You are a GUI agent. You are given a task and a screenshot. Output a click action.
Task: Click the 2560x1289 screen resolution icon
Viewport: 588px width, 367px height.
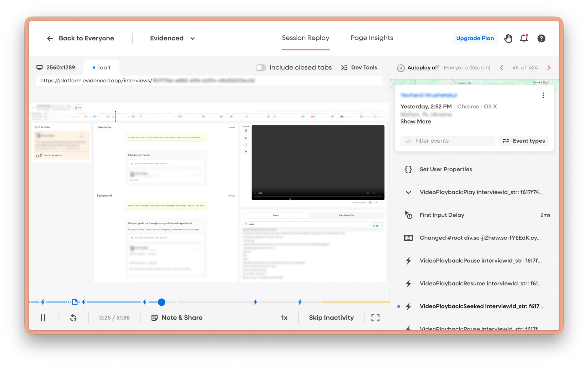pos(39,68)
